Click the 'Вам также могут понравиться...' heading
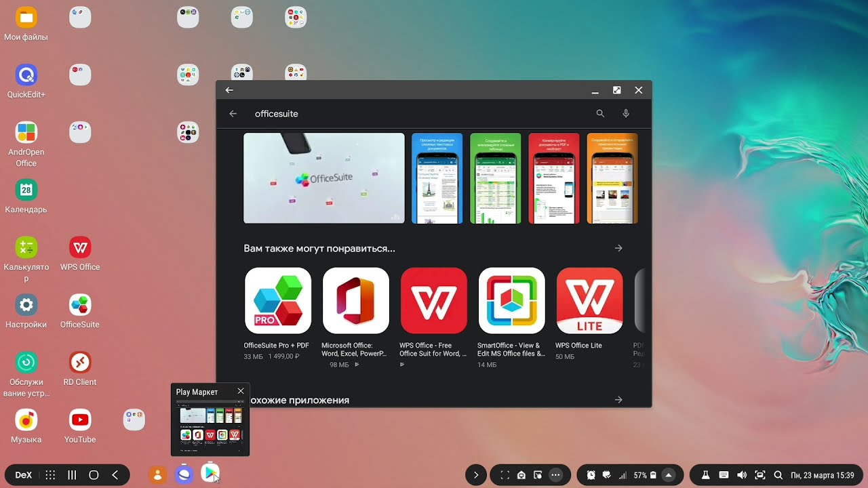Screen dimensions: 868x488 coord(319,249)
